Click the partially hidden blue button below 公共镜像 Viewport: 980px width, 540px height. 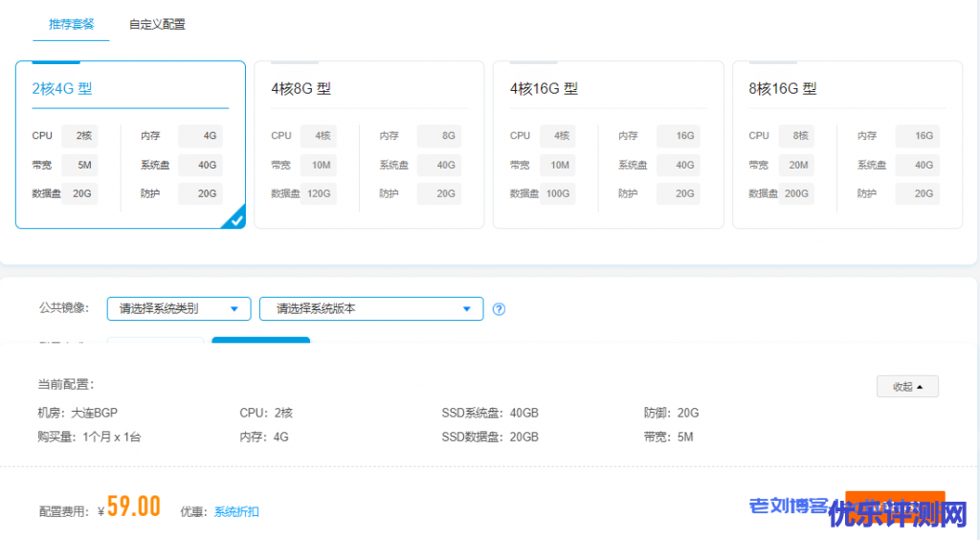pos(260,341)
